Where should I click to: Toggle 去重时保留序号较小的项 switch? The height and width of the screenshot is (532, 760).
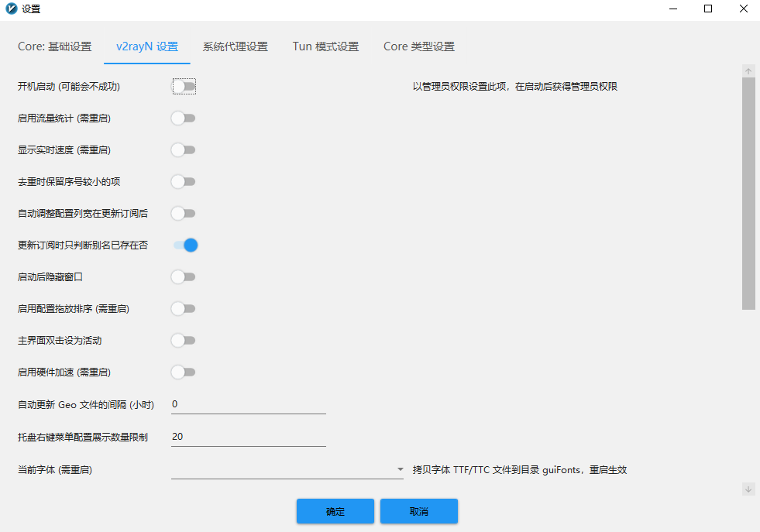pyautogui.click(x=183, y=182)
